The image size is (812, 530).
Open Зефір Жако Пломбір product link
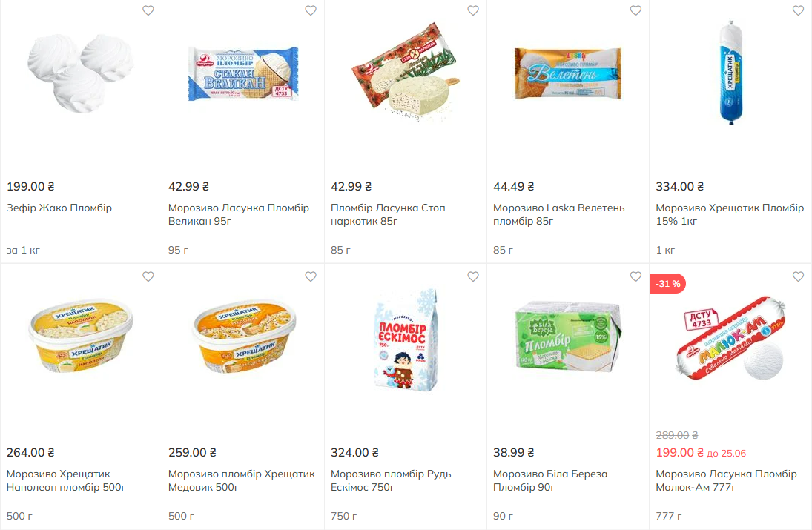[59, 208]
